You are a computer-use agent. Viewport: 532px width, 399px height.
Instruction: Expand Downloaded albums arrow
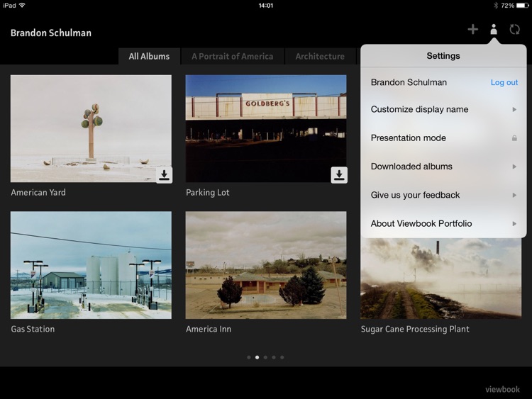[x=514, y=167]
